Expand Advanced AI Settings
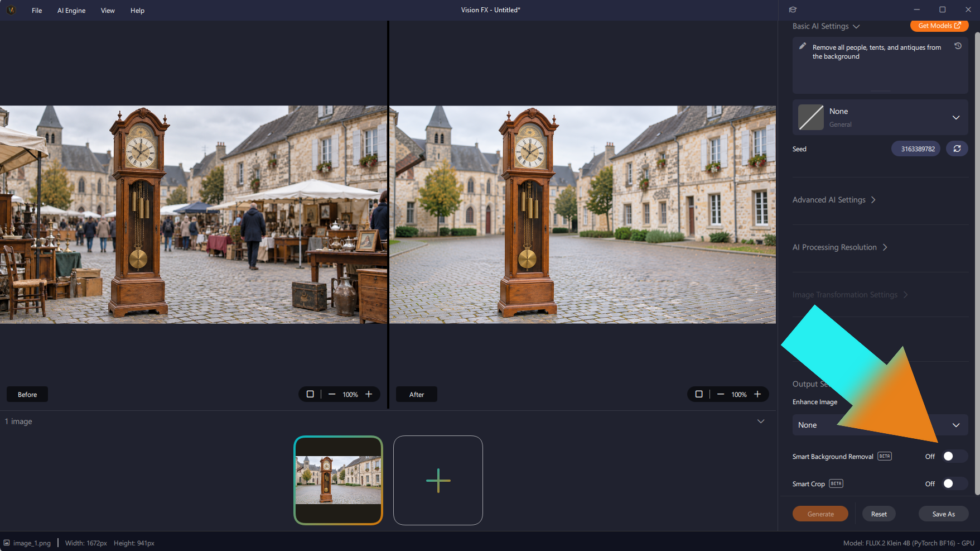The image size is (980, 551). tap(834, 200)
